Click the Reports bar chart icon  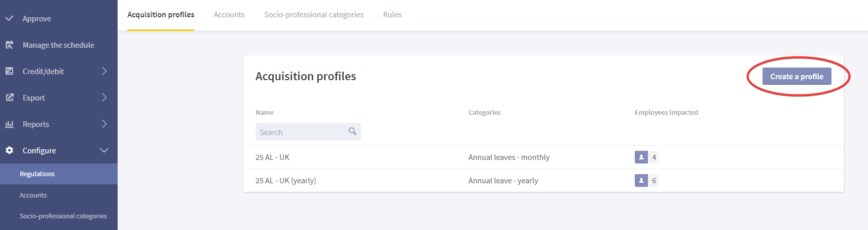click(x=9, y=124)
